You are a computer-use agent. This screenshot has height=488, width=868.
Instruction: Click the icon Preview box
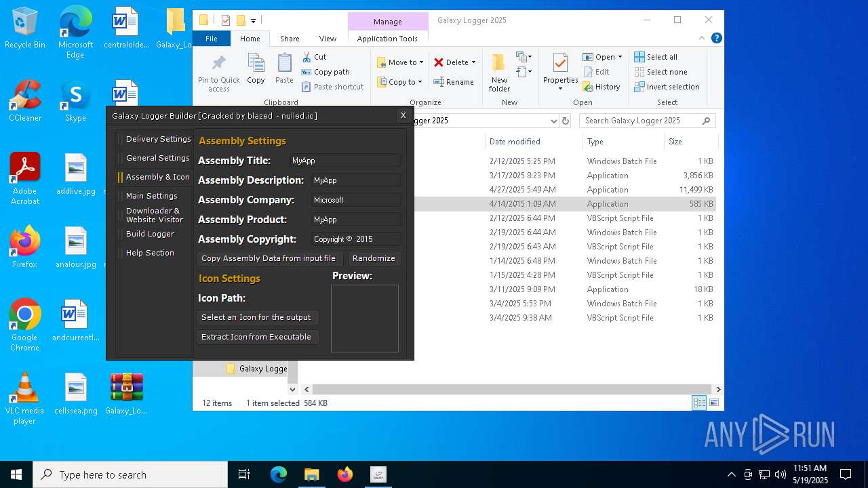(x=365, y=319)
